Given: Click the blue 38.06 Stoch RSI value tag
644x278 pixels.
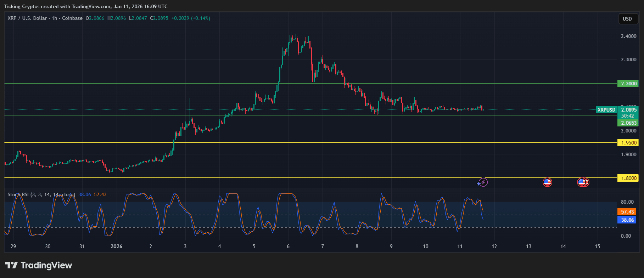Looking at the screenshot, I should tap(627, 220).
